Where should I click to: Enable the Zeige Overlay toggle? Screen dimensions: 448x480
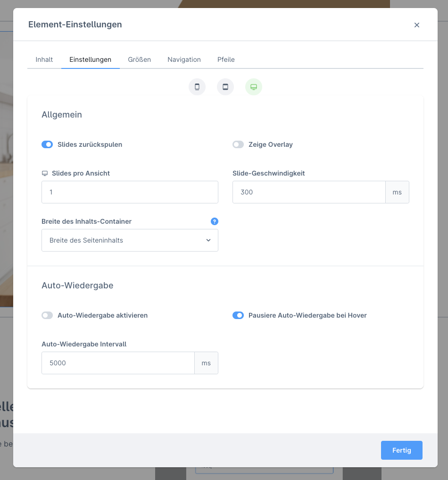(238, 144)
